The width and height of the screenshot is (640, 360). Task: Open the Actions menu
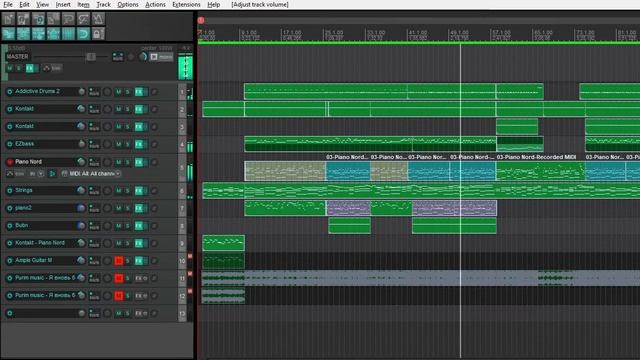click(x=155, y=4)
